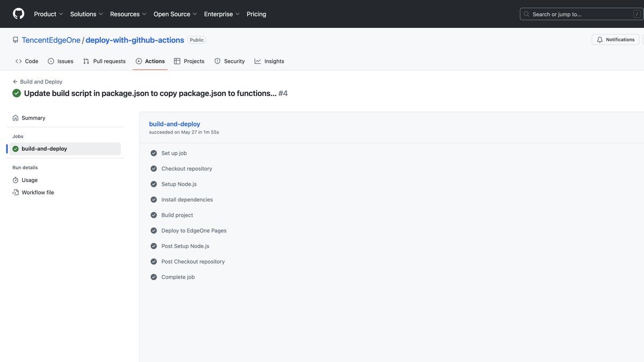The width and height of the screenshot is (644, 362).
Task: Select the Actions tab
Action: (150, 61)
